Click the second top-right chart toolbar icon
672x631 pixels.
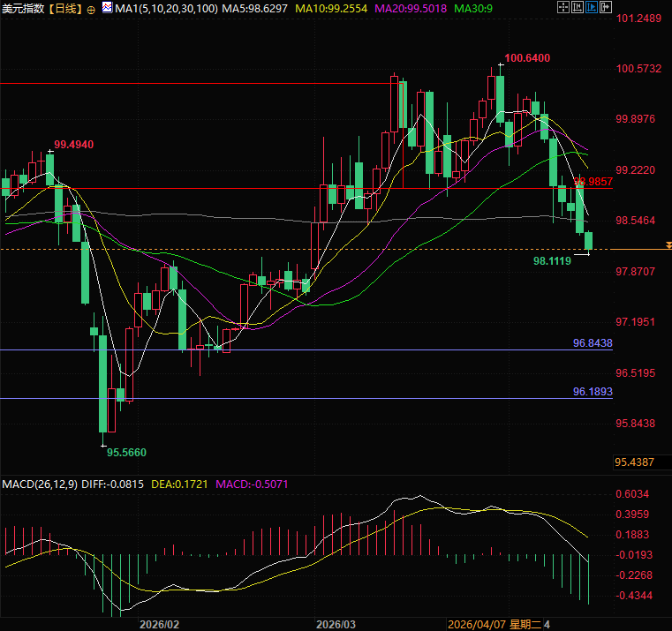578,7
